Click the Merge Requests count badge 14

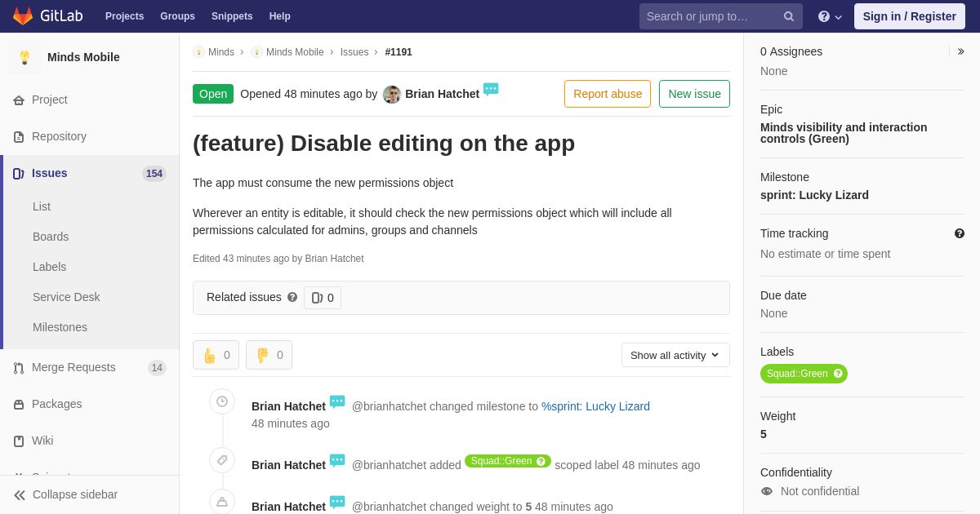click(x=157, y=368)
